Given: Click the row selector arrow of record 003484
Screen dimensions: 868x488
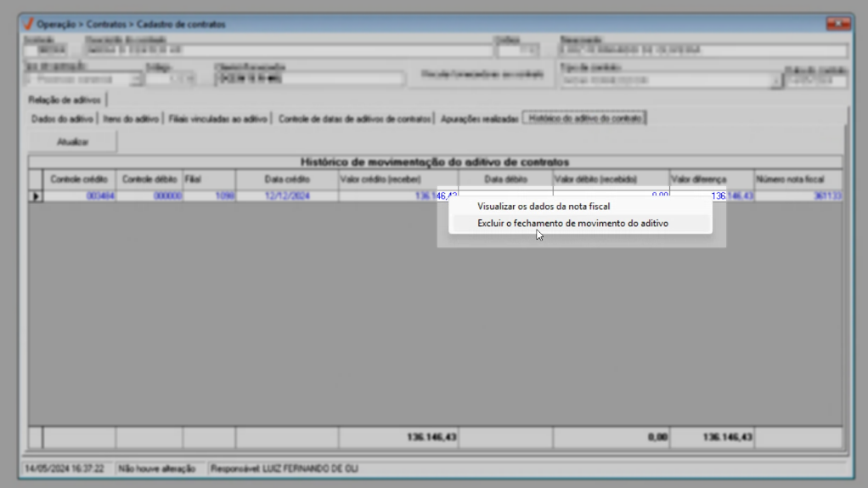Looking at the screenshot, I should pyautogui.click(x=36, y=196).
